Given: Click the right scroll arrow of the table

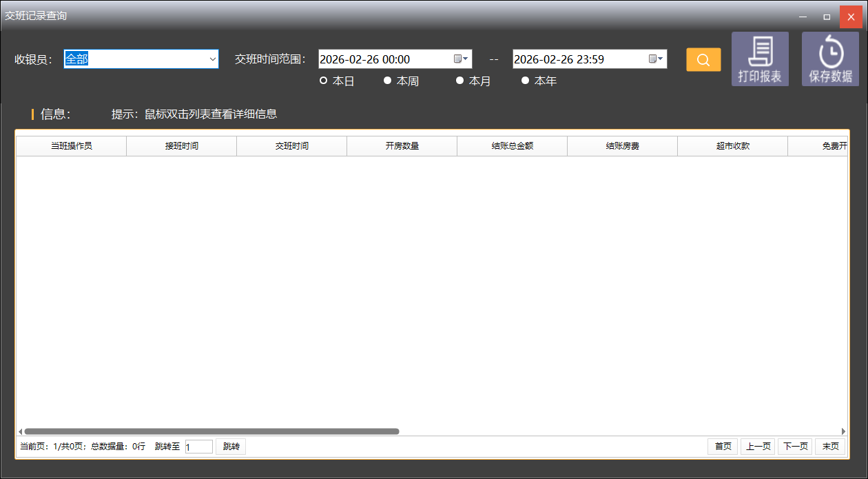Looking at the screenshot, I should 843,431.
